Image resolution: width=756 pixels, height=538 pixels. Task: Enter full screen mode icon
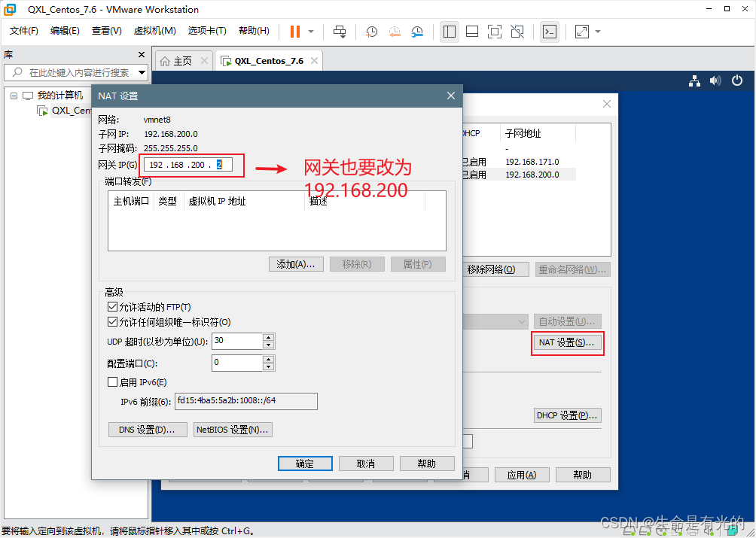pos(495,32)
